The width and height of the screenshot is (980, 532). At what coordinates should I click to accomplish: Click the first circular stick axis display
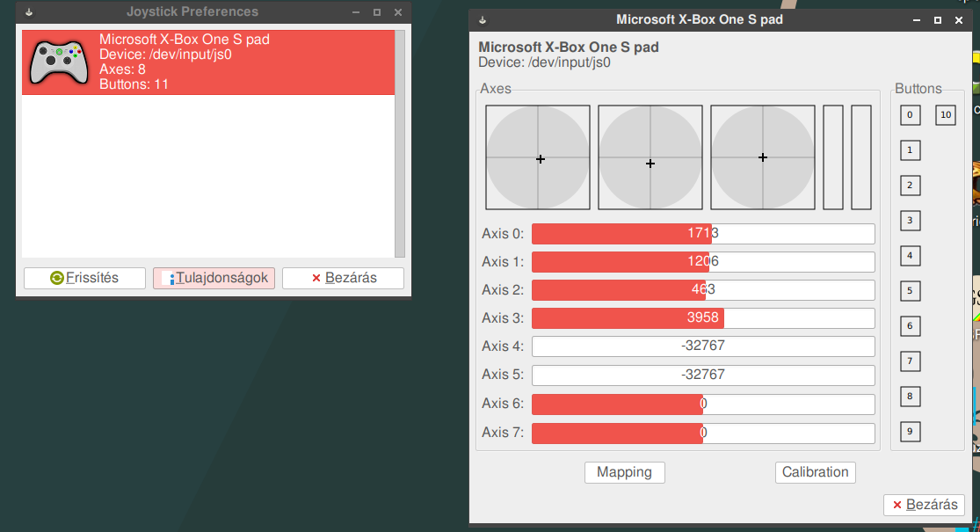click(538, 157)
